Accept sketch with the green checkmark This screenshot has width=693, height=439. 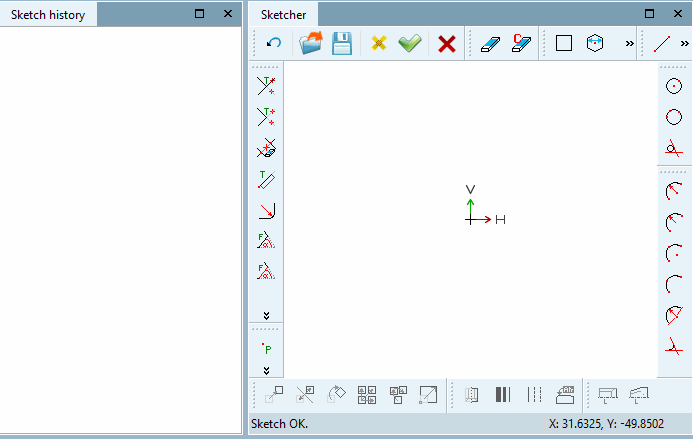point(410,43)
